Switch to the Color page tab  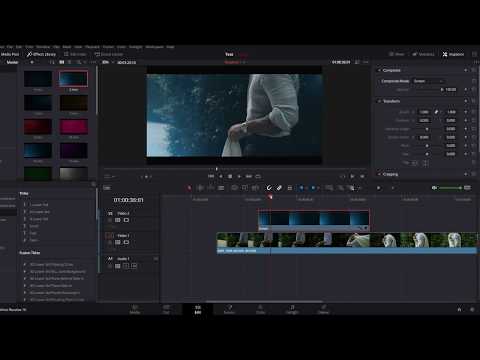(260, 309)
